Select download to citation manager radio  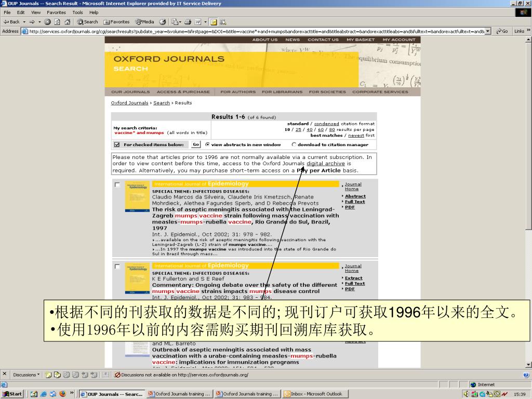click(x=294, y=144)
